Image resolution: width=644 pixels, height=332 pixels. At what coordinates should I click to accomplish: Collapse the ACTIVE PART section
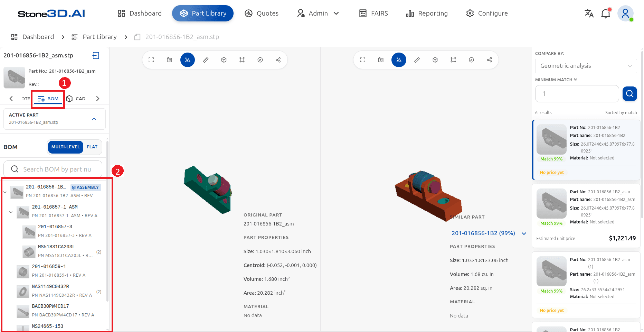[94, 119]
